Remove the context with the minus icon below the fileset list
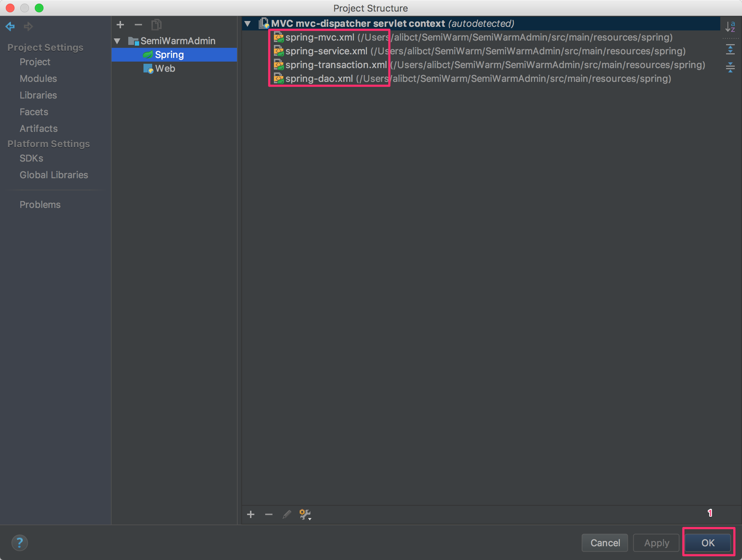The width and height of the screenshot is (742, 560). [x=269, y=514]
